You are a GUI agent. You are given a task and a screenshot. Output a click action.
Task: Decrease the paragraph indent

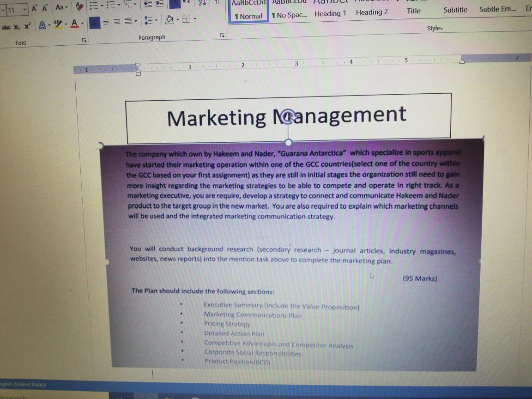pyautogui.click(x=148, y=4)
